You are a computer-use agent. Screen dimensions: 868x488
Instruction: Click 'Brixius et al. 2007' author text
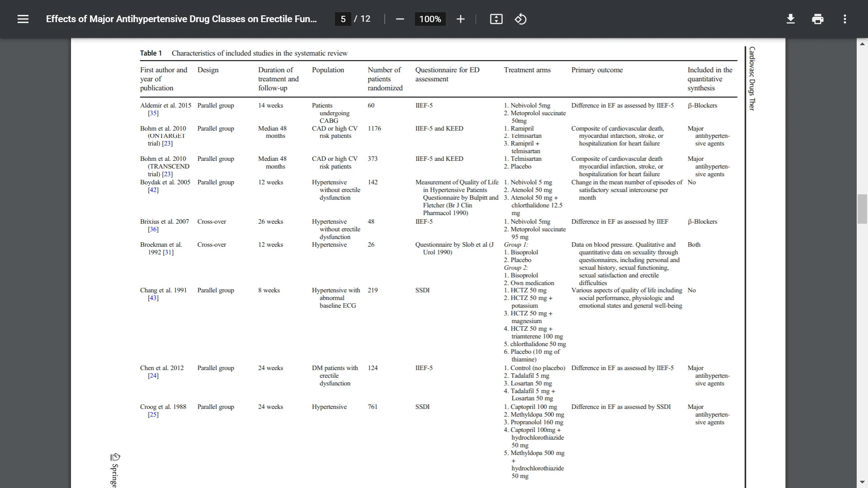pyautogui.click(x=164, y=222)
